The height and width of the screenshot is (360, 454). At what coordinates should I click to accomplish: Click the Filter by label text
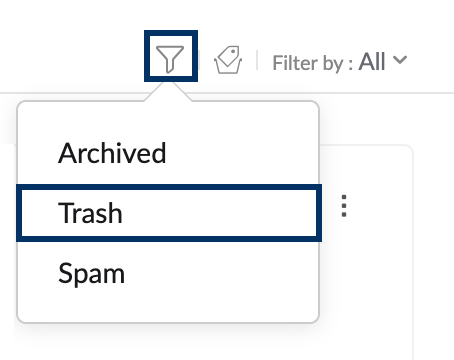click(312, 63)
